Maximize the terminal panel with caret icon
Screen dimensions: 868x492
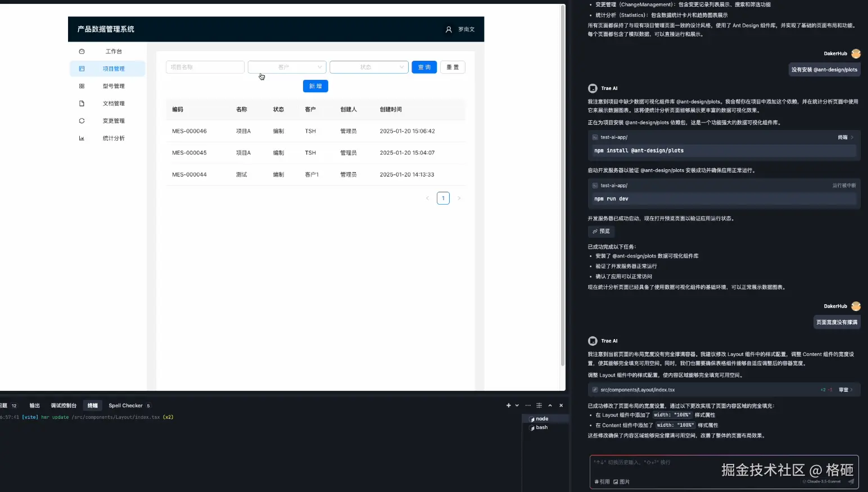pyautogui.click(x=550, y=405)
